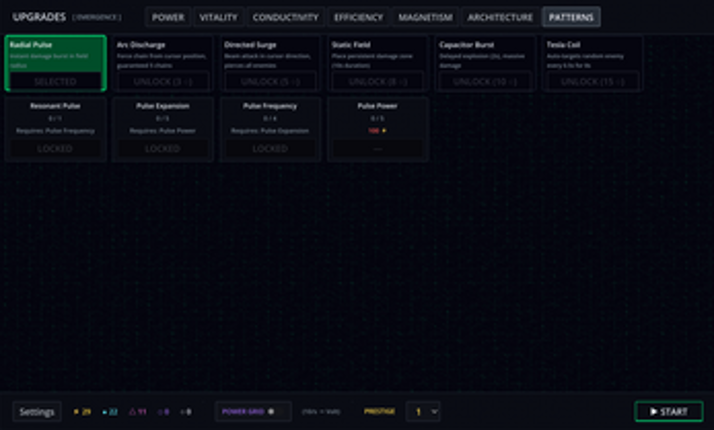Unlock the Arc Discharge pattern
This screenshot has height=430, width=714.
(162, 81)
